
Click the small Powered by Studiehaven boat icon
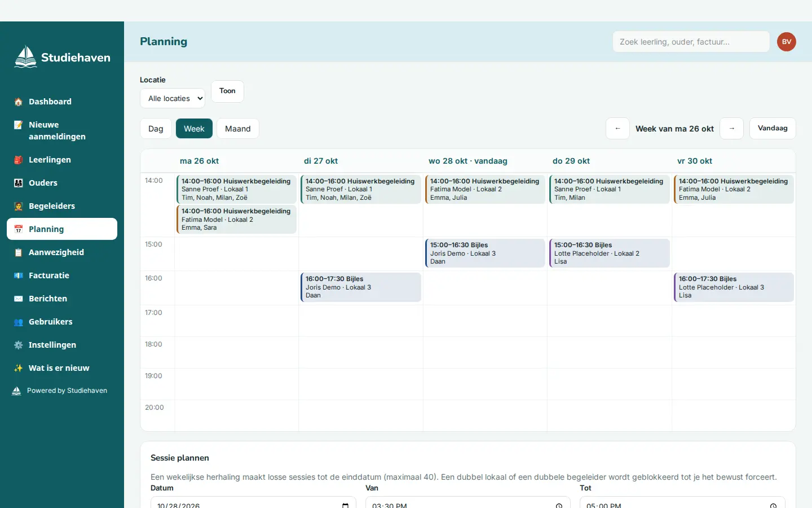[x=16, y=391]
